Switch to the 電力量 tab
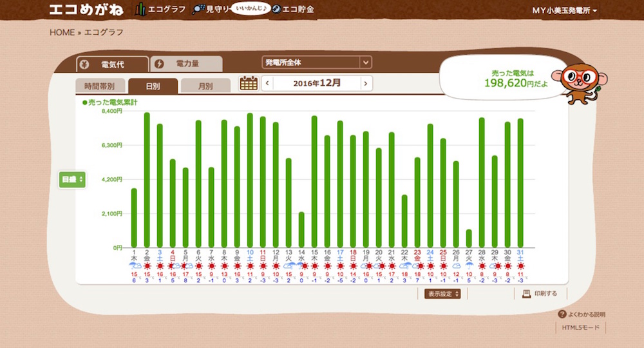 tap(187, 64)
